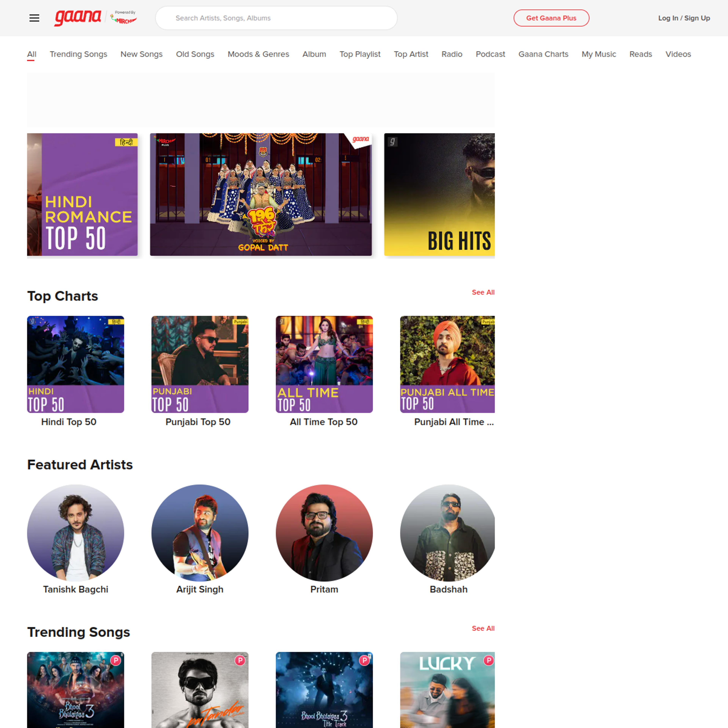The image size is (728, 728).
Task: Open All Time Top 50 chart cover
Action: (324, 364)
